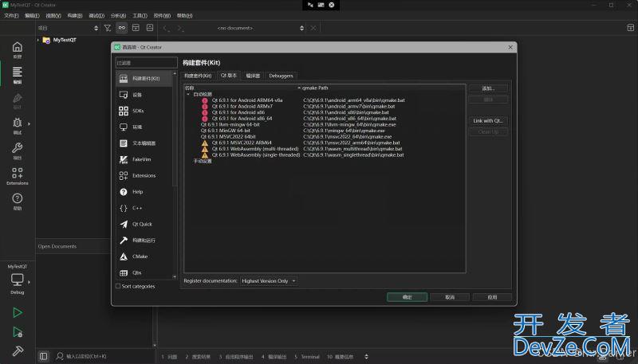Click the green confirm button in dialog
The width and height of the screenshot is (638, 364).
click(407, 297)
